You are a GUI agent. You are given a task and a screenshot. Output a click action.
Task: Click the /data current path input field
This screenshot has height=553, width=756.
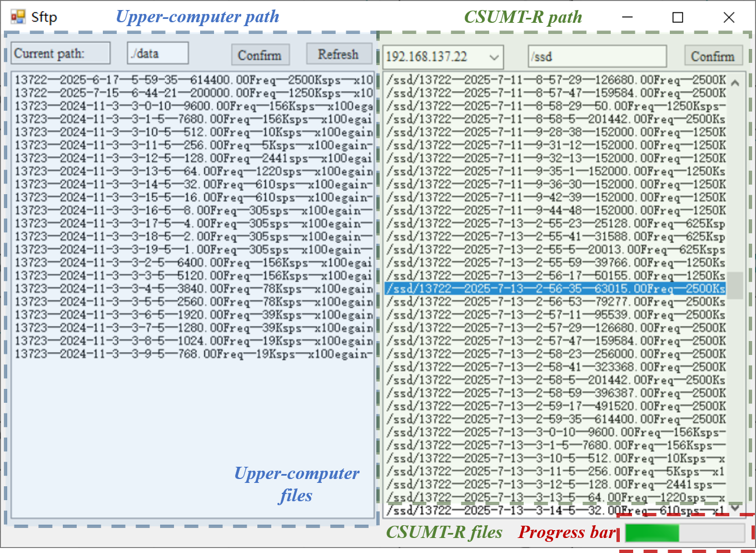157,53
